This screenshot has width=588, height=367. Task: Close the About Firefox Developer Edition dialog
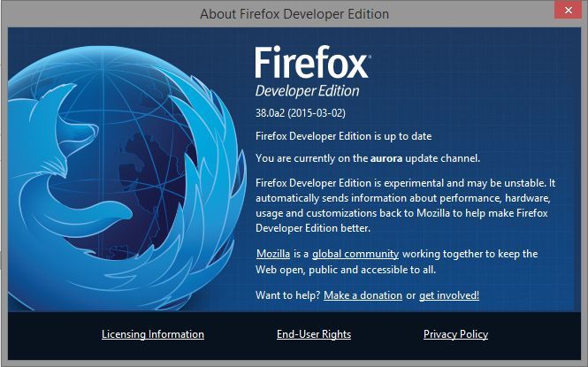coord(569,10)
